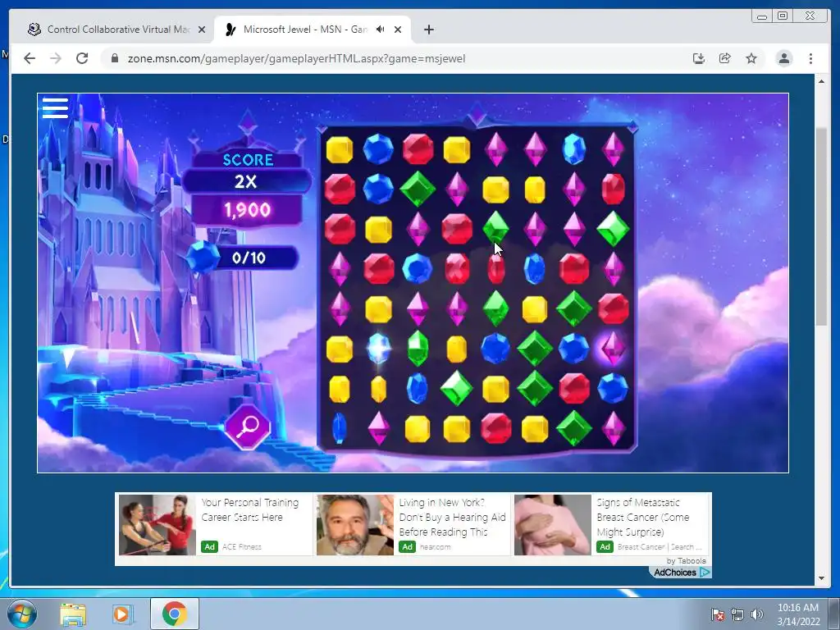
Task: Bookmark this page with the star
Action: point(751,58)
